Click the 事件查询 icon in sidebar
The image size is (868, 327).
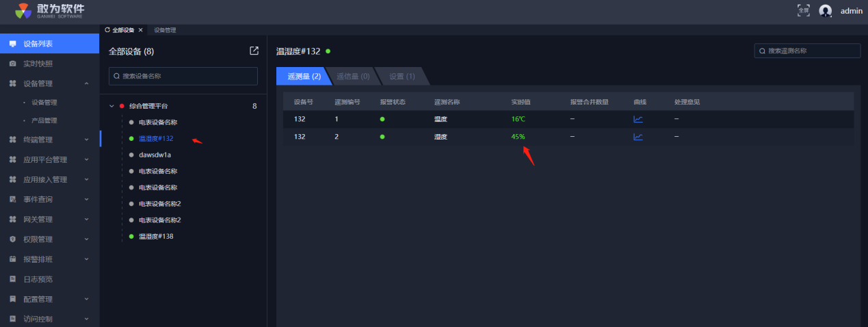click(12, 199)
